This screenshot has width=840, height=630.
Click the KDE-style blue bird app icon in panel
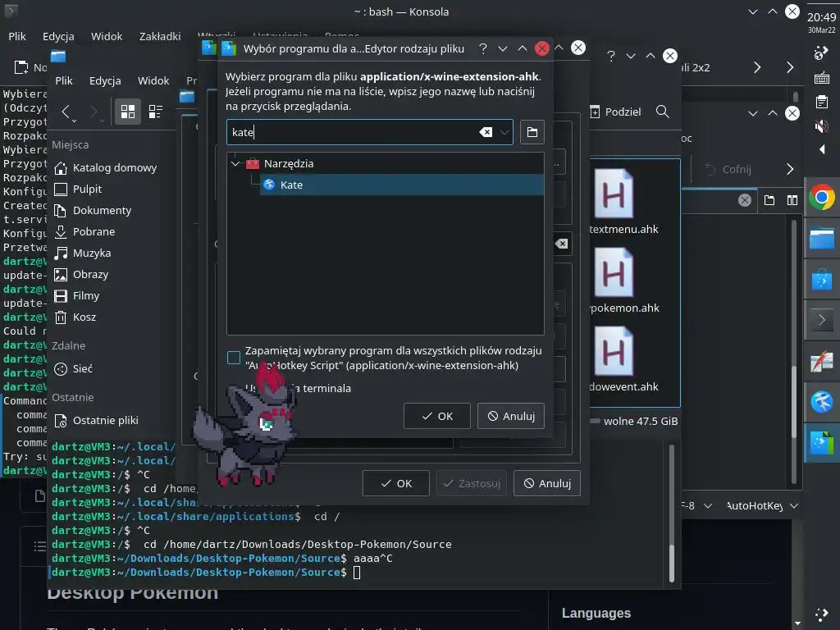point(822,402)
